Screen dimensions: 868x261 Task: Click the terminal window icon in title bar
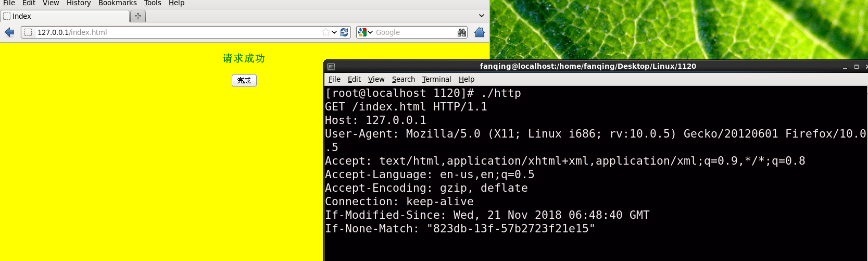pyautogui.click(x=331, y=67)
